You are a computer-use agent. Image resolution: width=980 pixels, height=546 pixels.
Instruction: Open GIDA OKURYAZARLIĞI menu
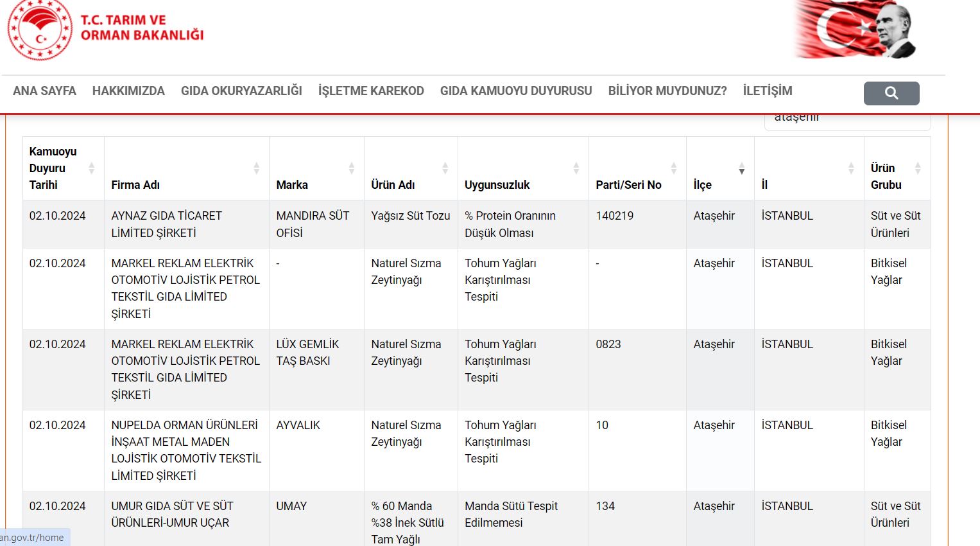pyautogui.click(x=241, y=91)
